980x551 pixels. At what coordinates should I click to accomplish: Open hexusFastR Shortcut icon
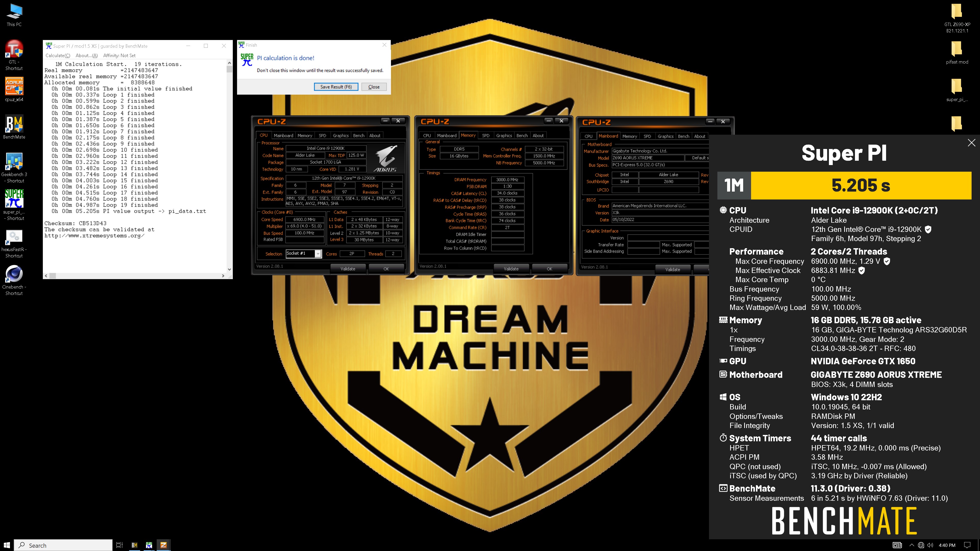(14, 243)
